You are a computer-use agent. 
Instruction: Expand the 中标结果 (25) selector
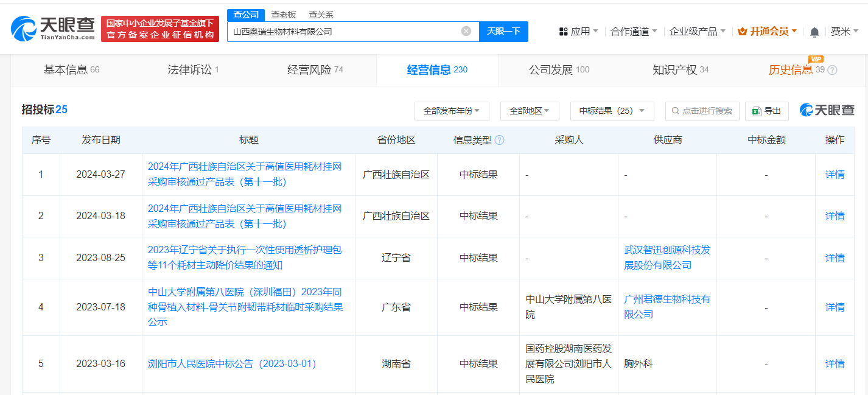click(611, 111)
